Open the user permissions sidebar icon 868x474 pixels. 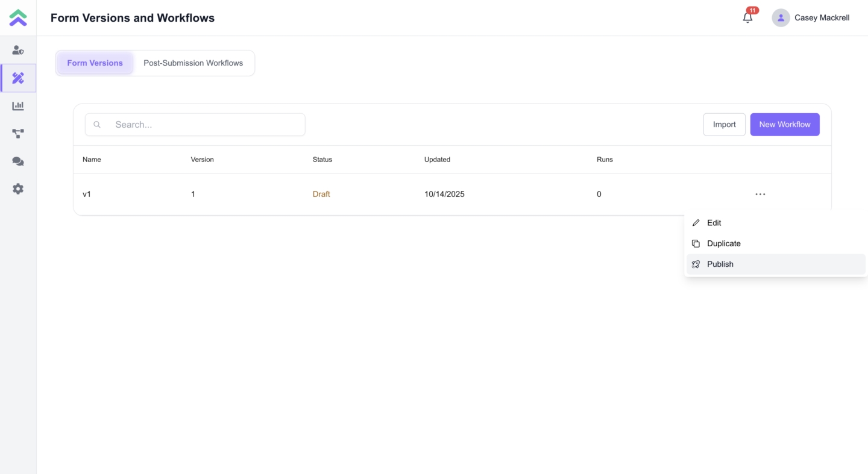click(18, 51)
